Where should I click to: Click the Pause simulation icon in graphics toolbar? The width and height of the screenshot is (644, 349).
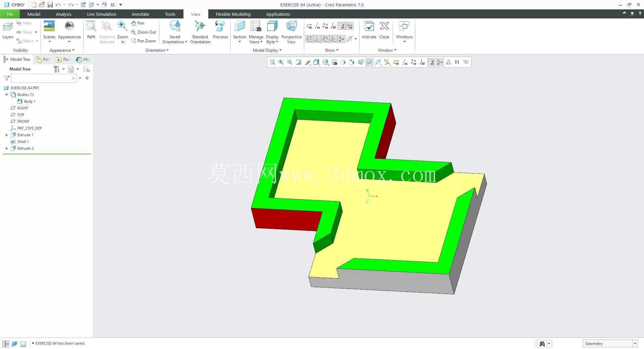(457, 62)
